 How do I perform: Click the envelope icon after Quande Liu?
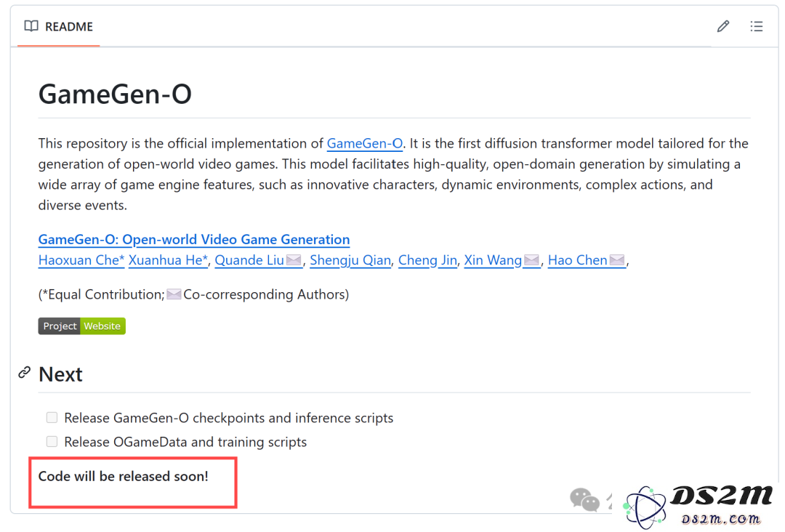pyautogui.click(x=294, y=260)
